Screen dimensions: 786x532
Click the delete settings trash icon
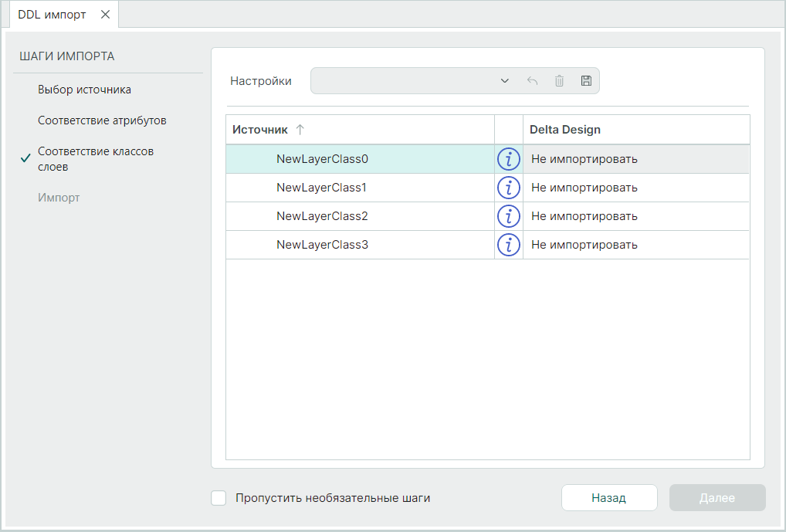click(559, 81)
